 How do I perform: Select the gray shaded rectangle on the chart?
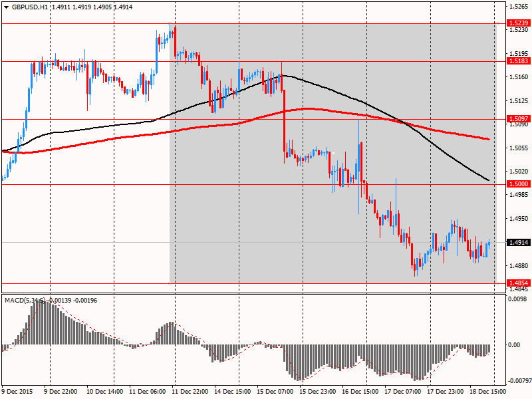tap(333, 153)
